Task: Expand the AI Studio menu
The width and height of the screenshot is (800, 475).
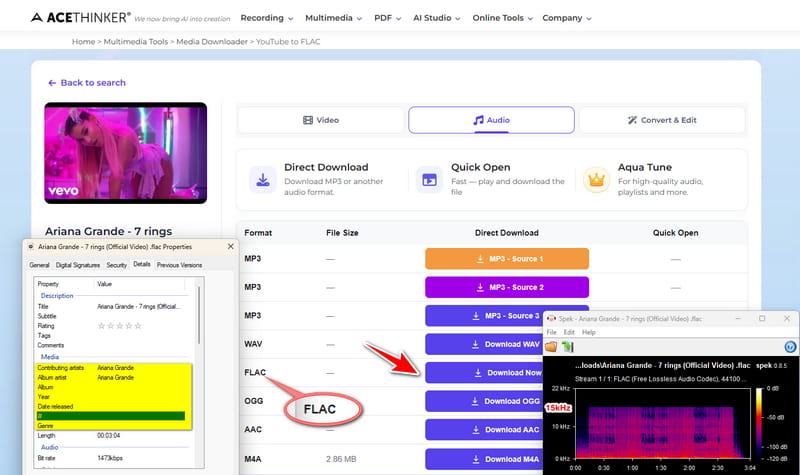Action: point(436,18)
